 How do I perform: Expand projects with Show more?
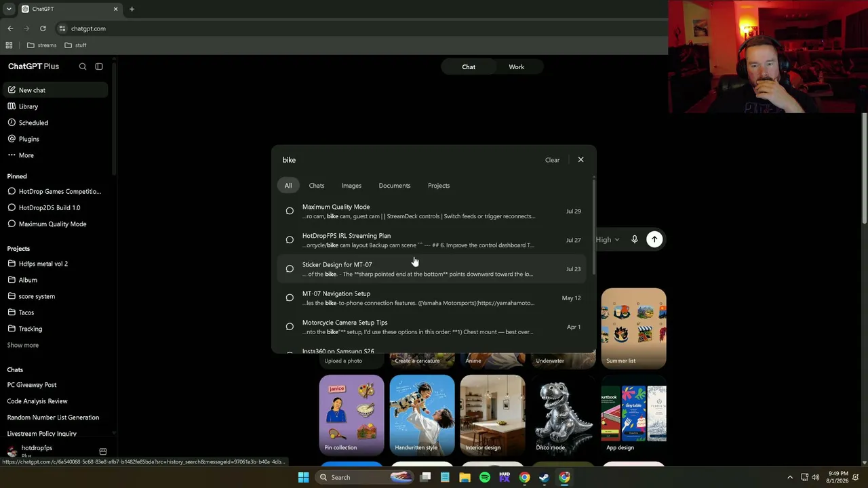click(x=23, y=345)
